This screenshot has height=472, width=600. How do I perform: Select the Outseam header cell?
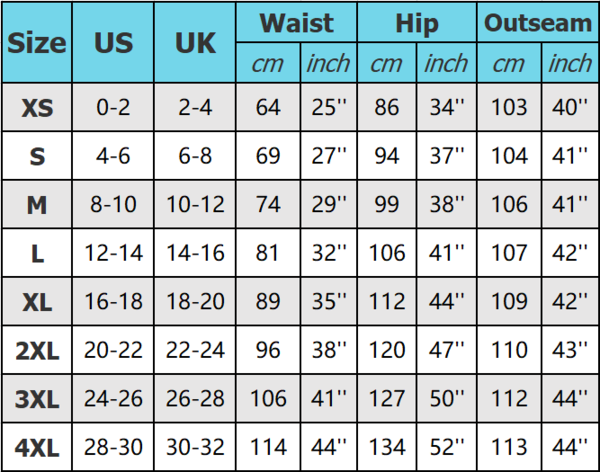pos(538,23)
